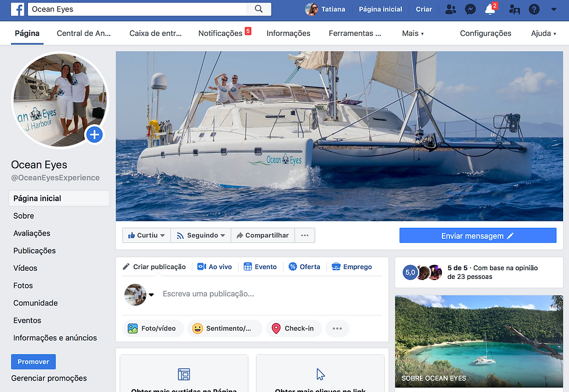
Task: Click the '5 de 5' rating text
Action: [458, 268]
